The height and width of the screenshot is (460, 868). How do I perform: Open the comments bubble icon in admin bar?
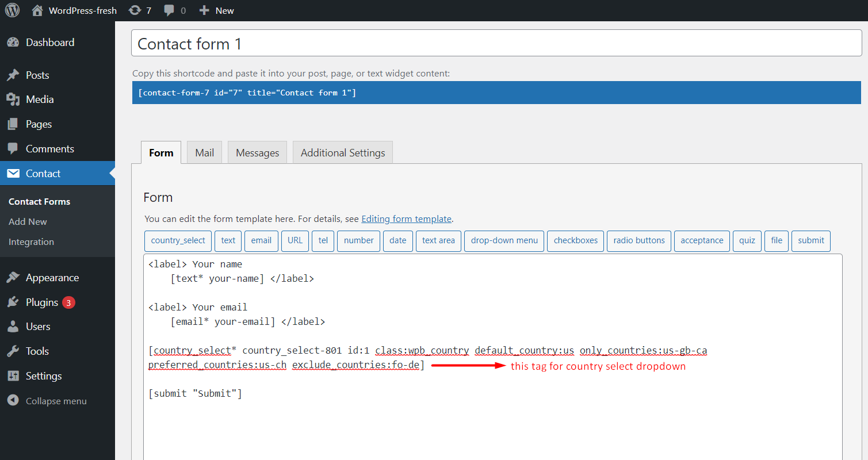[x=169, y=10]
